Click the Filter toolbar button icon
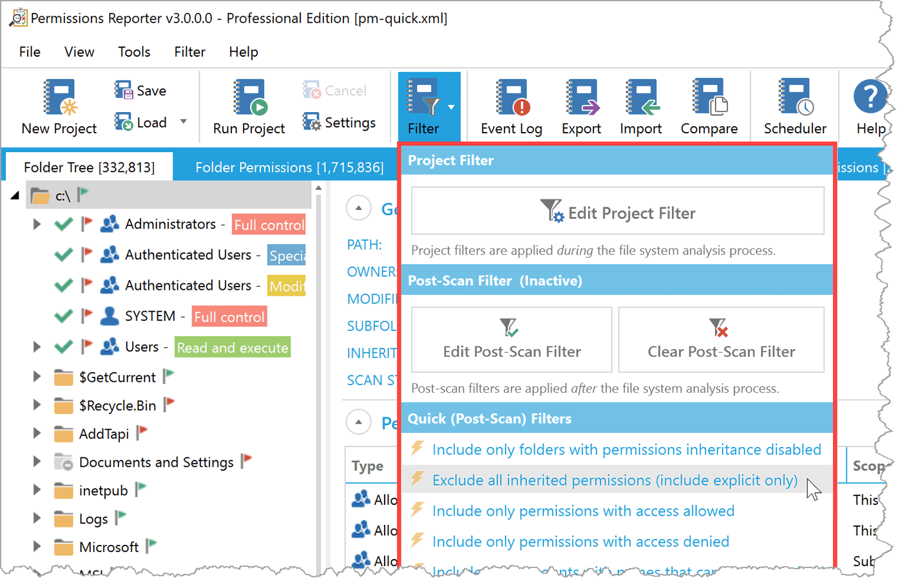 423,97
